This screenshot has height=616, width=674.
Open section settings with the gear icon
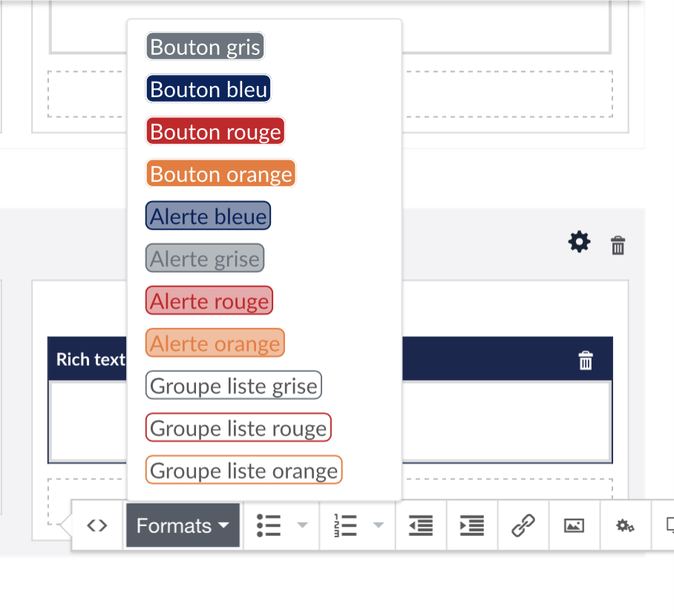point(579,242)
